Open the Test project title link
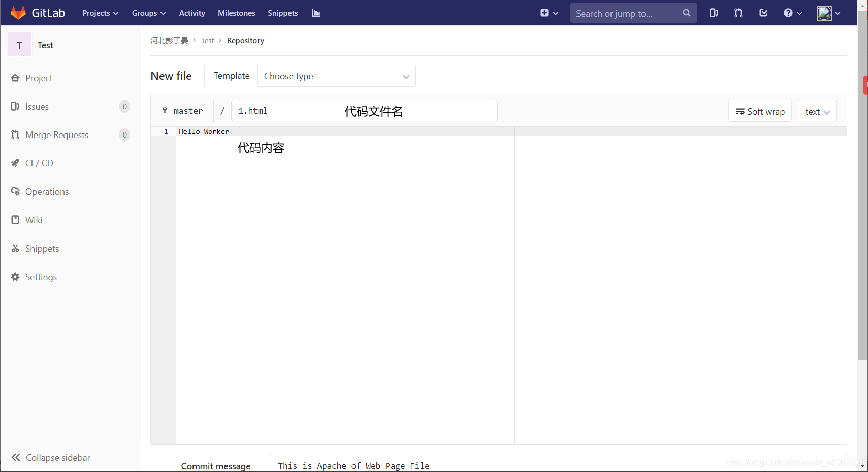Image resolution: width=868 pixels, height=472 pixels. coord(45,45)
